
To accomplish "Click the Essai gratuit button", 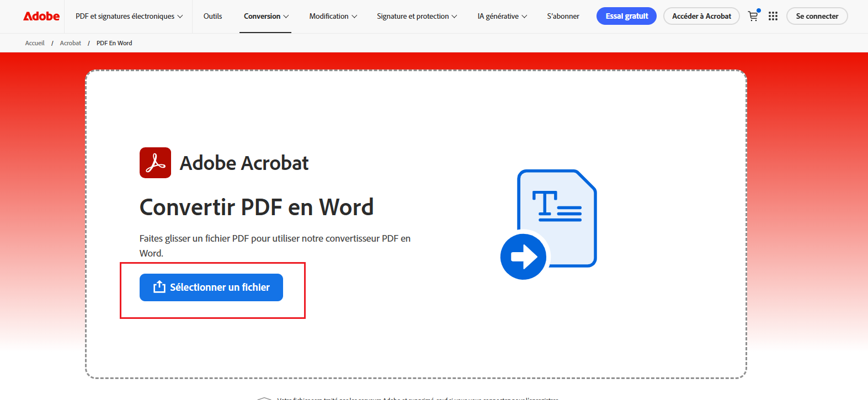I will pyautogui.click(x=626, y=16).
